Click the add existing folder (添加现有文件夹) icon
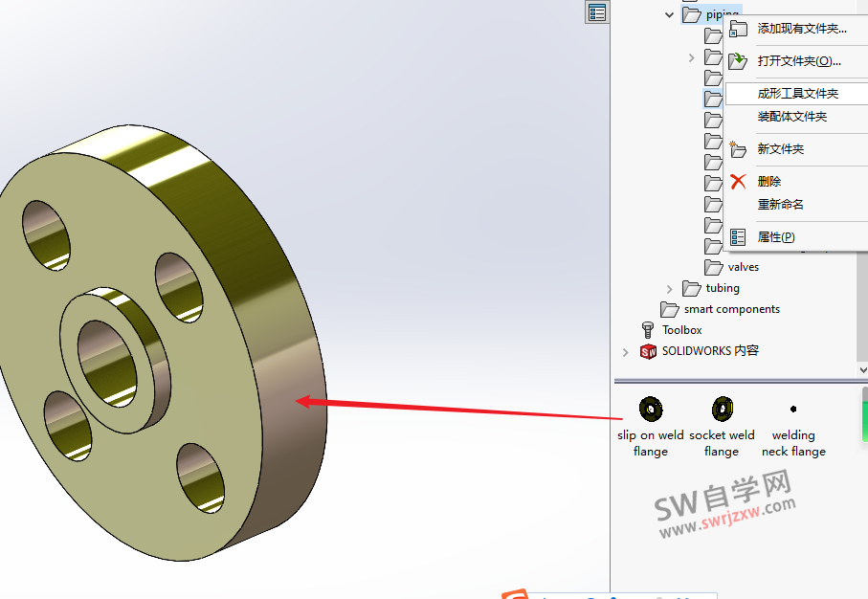This screenshot has height=599, width=868. click(738, 28)
